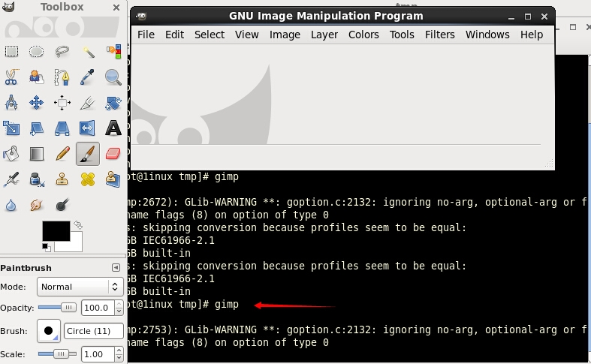Open the Edit menu
This screenshot has width=591, height=364.
pyautogui.click(x=174, y=35)
